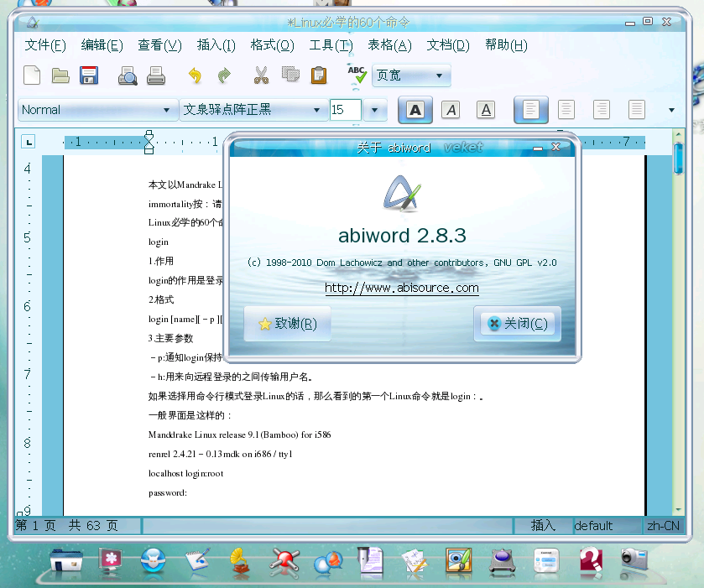Open the chat bubbles messenger dock icon
Image resolution: width=704 pixels, height=588 pixels.
[x=329, y=562]
